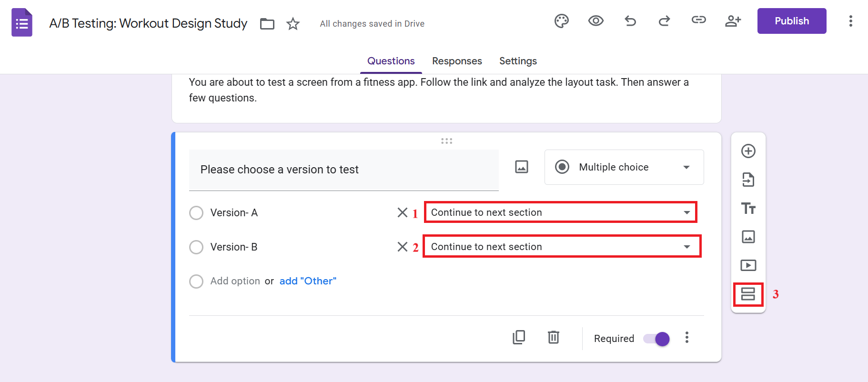
Task: Switch to the Responses tab
Action: [457, 61]
